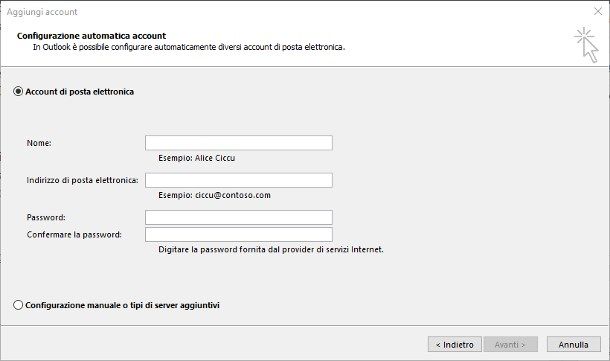
Task: Click the greyed-out Avanti button
Action: point(510,344)
